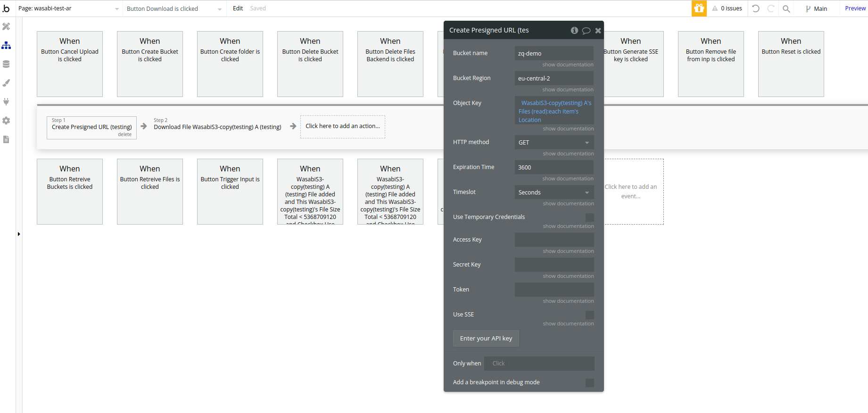Image resolution: width=868 pixels, height=413 pixels.
Task: Select the Button Trigger Input is clicked event
Action: tap(230, 192)
